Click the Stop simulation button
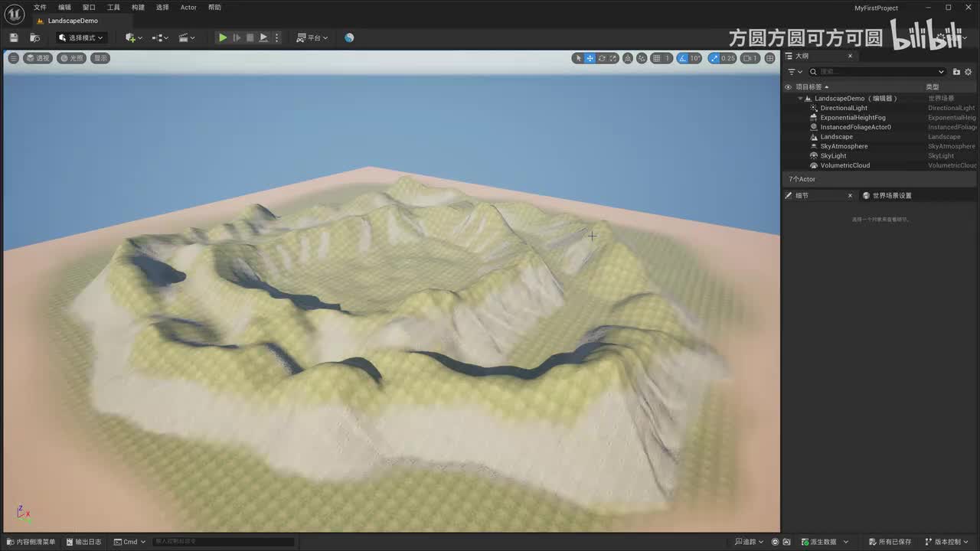 tap(250, 37)
